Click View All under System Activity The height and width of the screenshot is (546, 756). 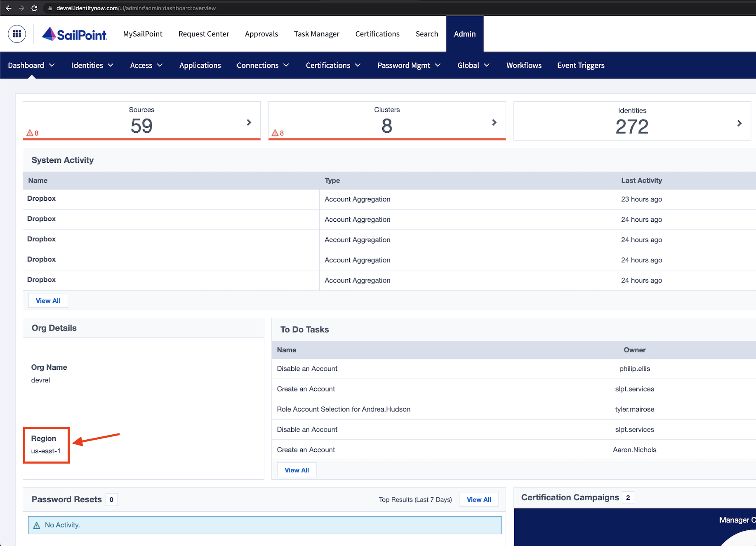(x=48, y=300)
